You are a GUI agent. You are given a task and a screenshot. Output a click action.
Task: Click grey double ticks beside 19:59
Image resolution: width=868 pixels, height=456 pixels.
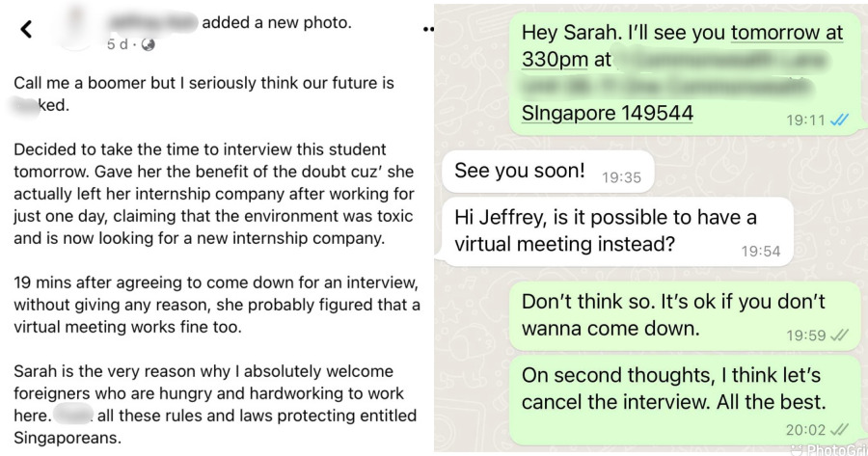tap(839, 335)
